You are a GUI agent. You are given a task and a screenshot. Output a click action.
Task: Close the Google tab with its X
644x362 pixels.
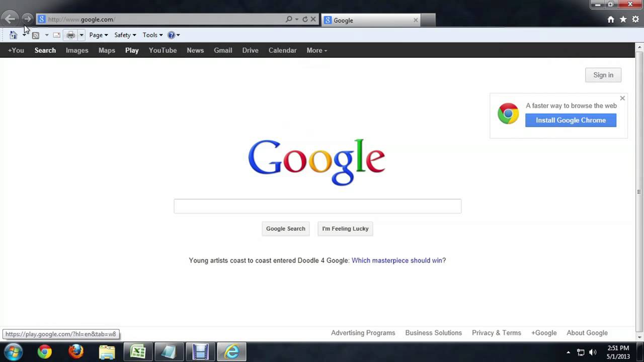(416, 20)
